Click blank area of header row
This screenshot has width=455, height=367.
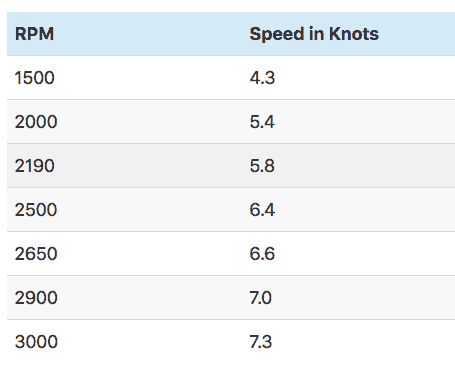pyautogui.click(x=418, y=34)
